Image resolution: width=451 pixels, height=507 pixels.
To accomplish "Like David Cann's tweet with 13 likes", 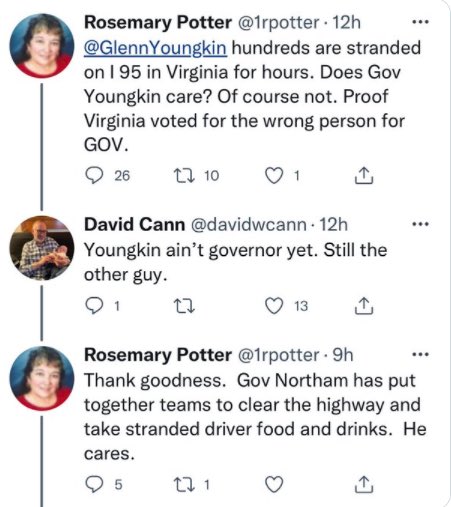I will pos(274,306).
